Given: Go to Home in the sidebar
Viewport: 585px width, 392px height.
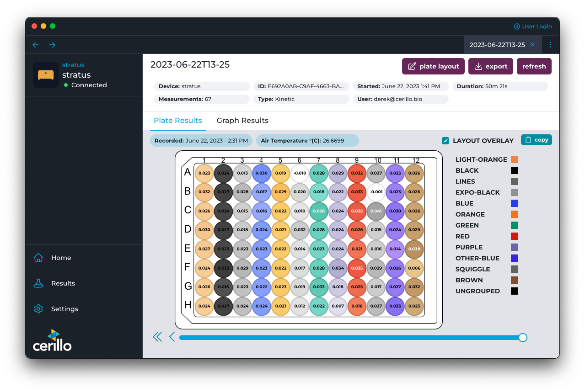Looking at the screenshot, I should (38, 258).
